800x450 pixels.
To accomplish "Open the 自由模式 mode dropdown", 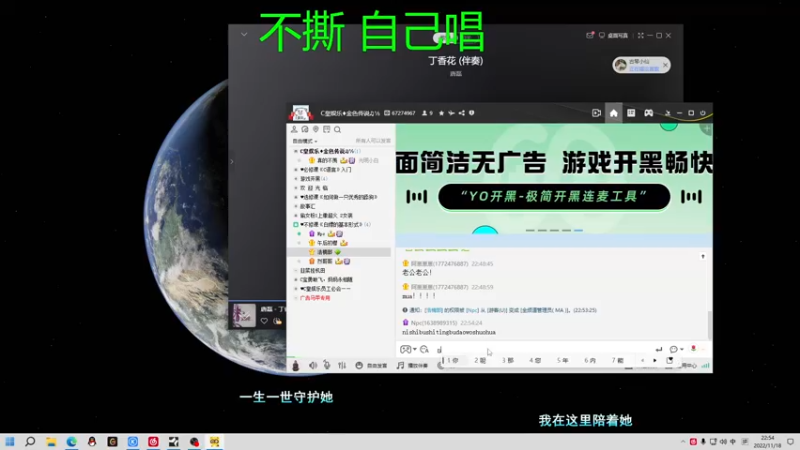I will pyautogui.click(x=305, y=141).
